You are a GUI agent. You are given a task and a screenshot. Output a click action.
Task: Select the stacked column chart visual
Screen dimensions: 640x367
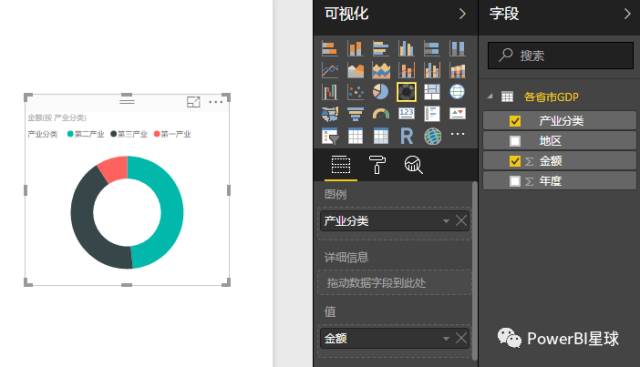click(355, 49)
